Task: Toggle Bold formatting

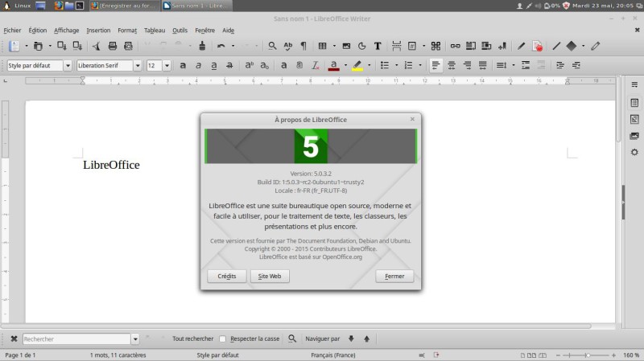Action: tap(183, 65)
